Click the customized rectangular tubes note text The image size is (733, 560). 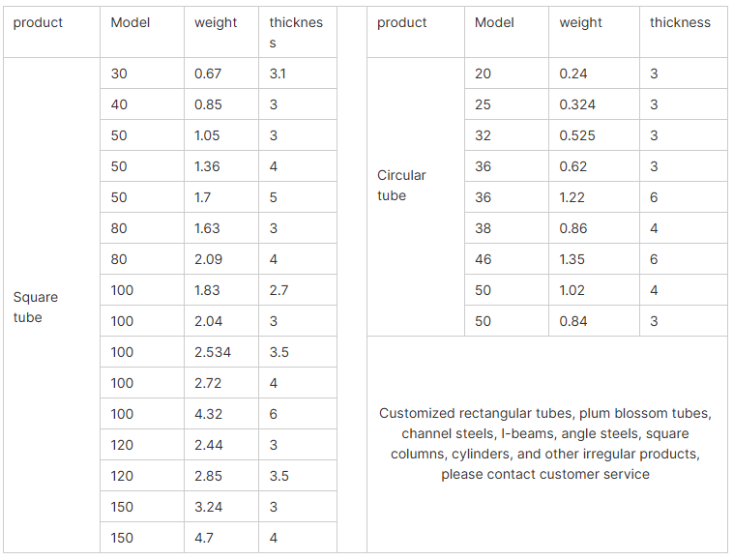click(x=545, y=444)
